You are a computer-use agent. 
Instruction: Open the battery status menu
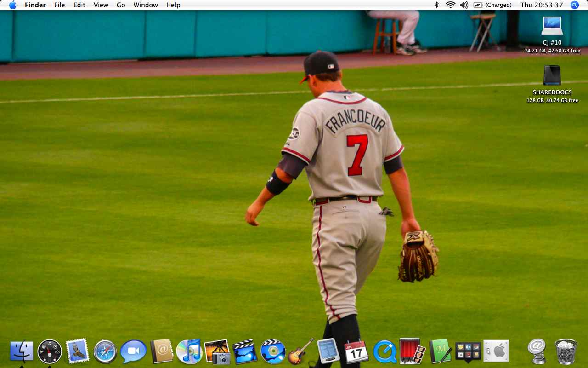coord(478,5)
